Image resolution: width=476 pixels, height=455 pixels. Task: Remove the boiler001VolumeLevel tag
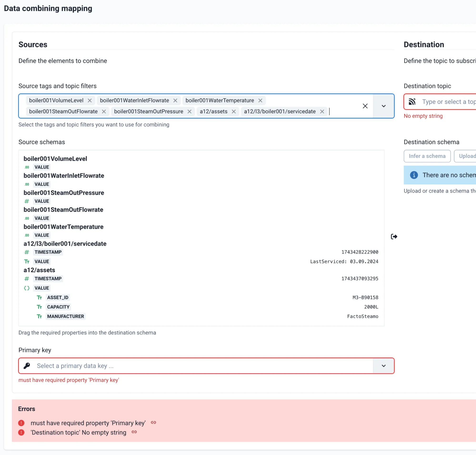tap(90, 100)
